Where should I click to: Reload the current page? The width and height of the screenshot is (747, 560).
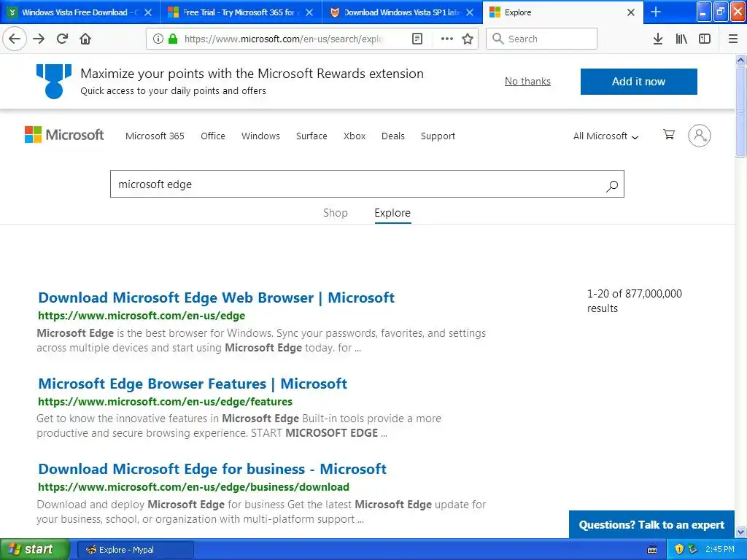click(x=62, y=39)
